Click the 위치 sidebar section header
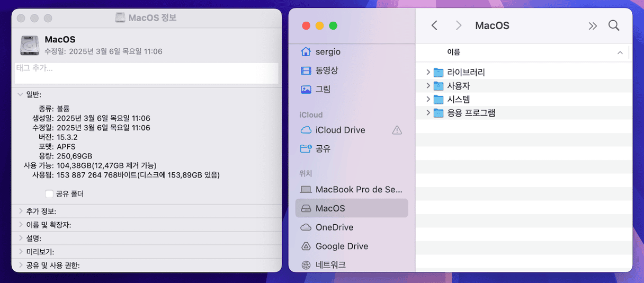This screenshot has height=283, width=644. tap(306, 173)
